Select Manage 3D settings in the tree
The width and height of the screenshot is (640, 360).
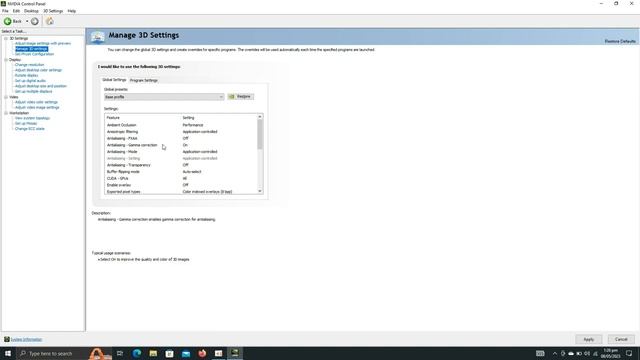pos(31,49)
